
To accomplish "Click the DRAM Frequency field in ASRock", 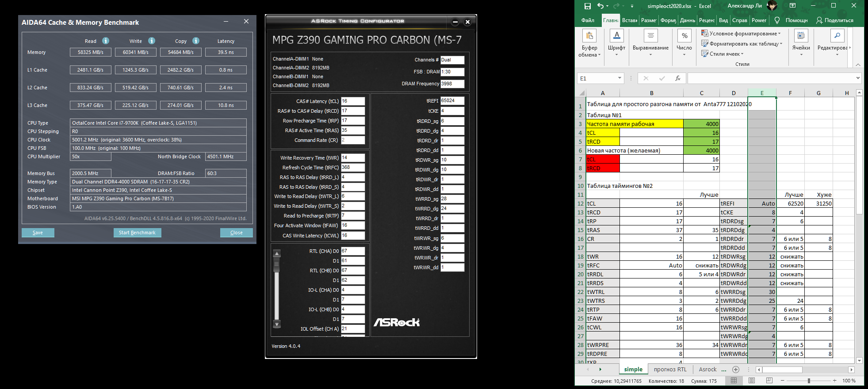I will point(452,84).
